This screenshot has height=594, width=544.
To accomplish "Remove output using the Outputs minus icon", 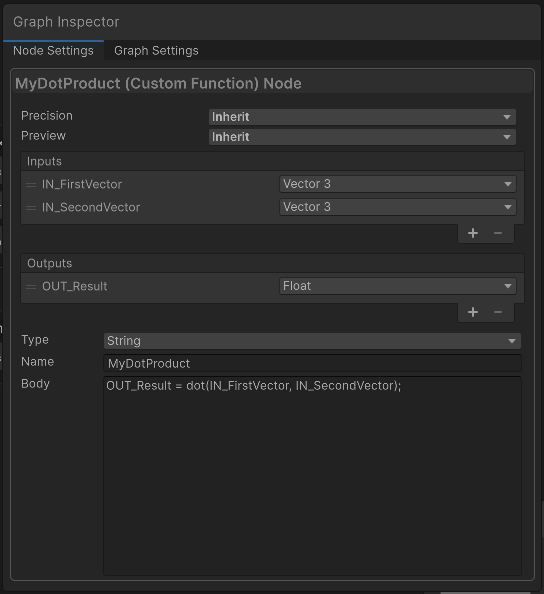I will click(x=498, y=312).
